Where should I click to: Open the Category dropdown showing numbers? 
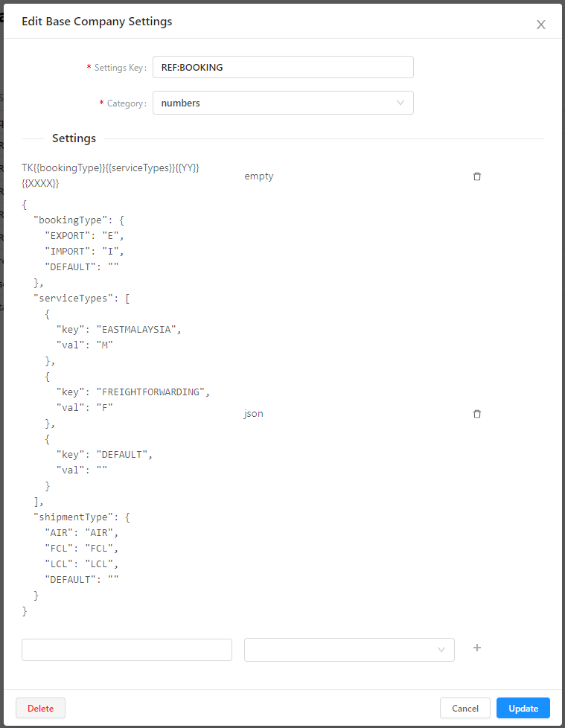(283, 103)
